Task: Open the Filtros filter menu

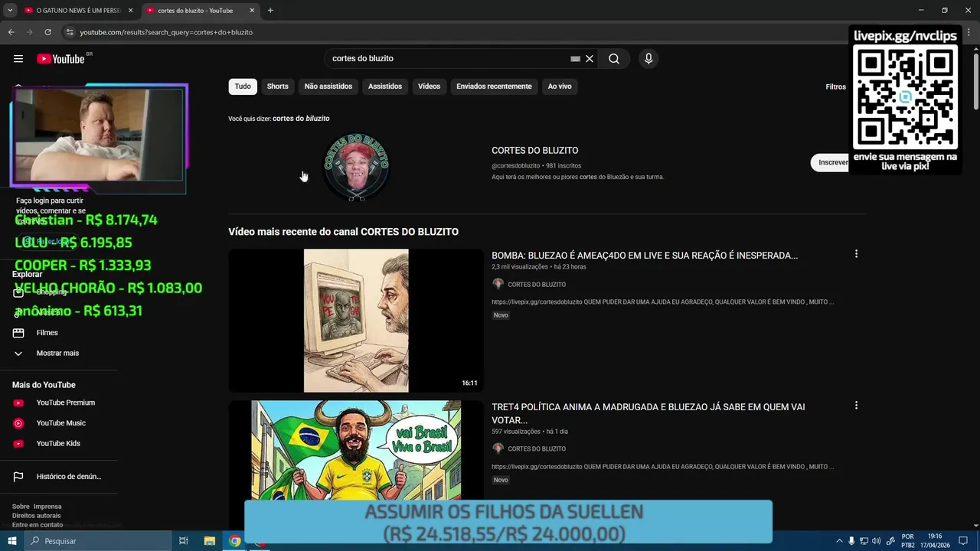Action: [x=835, y=87]
